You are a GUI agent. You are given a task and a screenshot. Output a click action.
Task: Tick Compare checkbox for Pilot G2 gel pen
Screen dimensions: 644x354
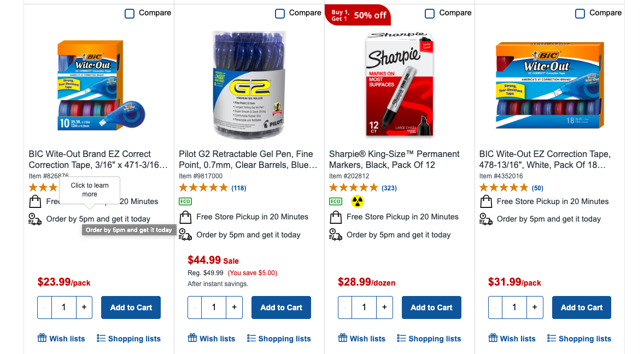pos(280,13)
